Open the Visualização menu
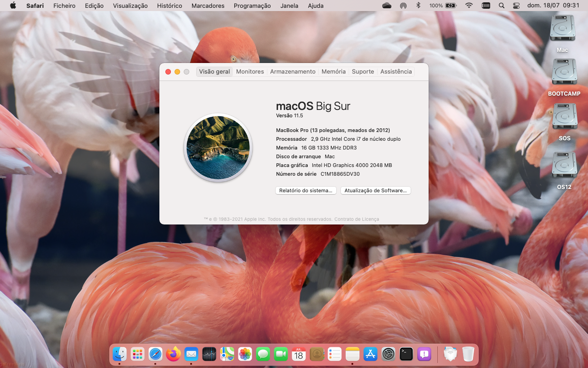 click(x=130, y=6)
